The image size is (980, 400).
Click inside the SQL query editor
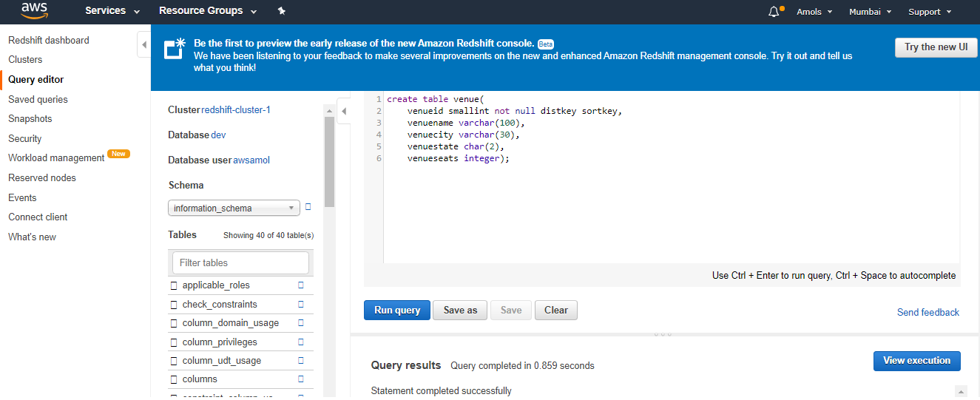point(671,177)
